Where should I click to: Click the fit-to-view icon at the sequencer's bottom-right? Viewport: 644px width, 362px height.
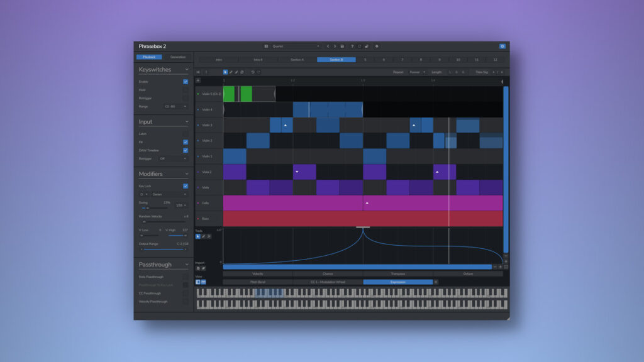506,267
